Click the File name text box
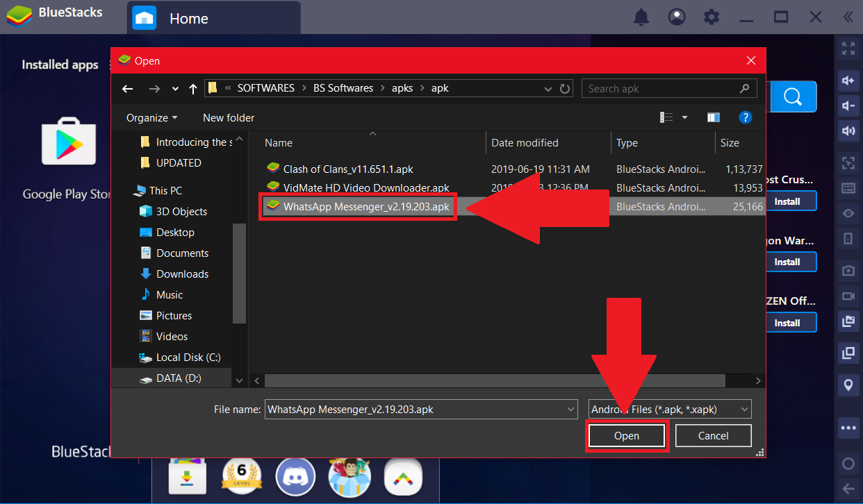The image size is (863, 504). click(x=415, y=410)
